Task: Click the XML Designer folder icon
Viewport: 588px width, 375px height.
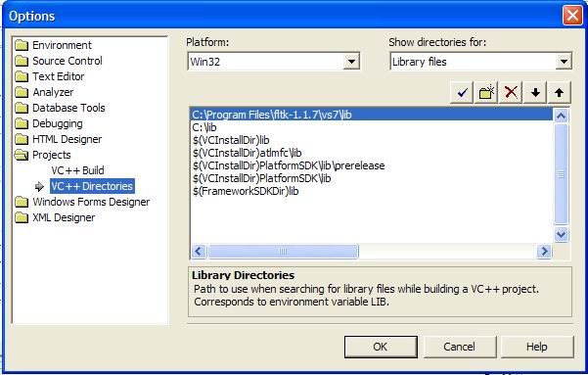Action: (x=22, y=217)
